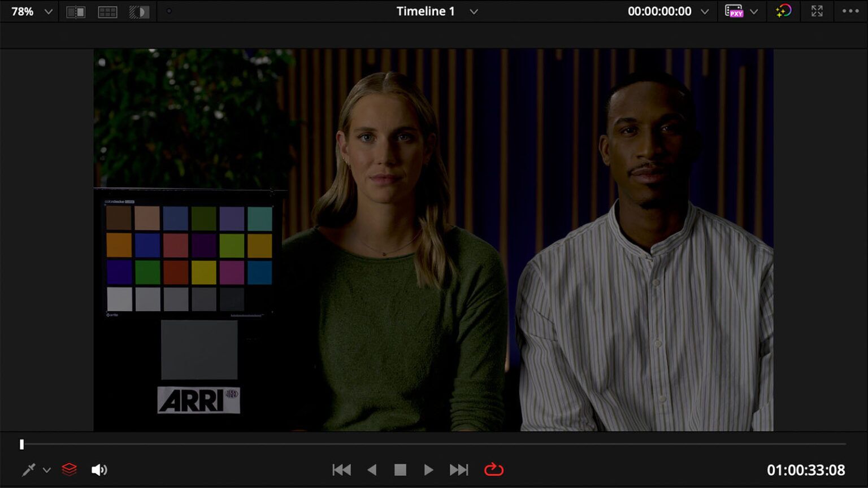Click the Timeline 1 title label

pyautogui.click(x=425, y=11)
